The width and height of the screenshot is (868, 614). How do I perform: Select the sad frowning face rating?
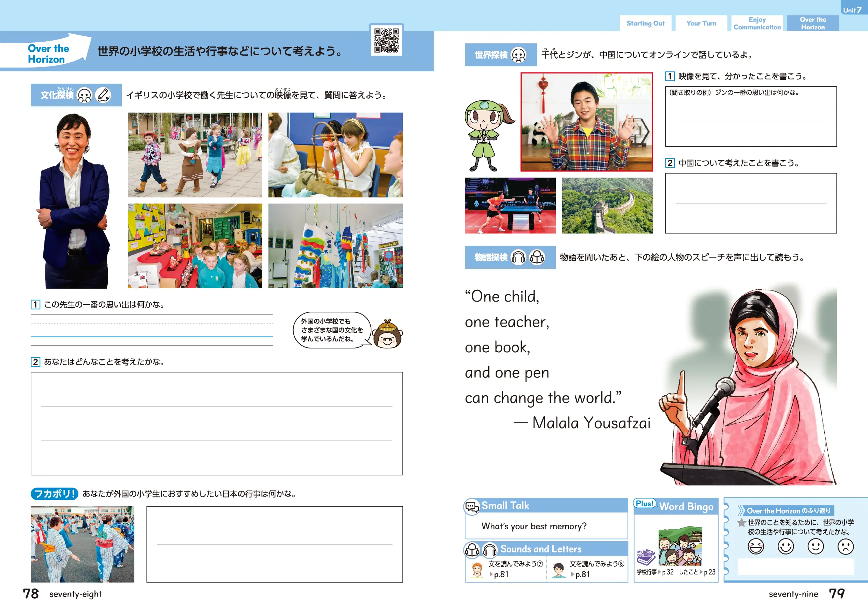click(x=845, y=546)
